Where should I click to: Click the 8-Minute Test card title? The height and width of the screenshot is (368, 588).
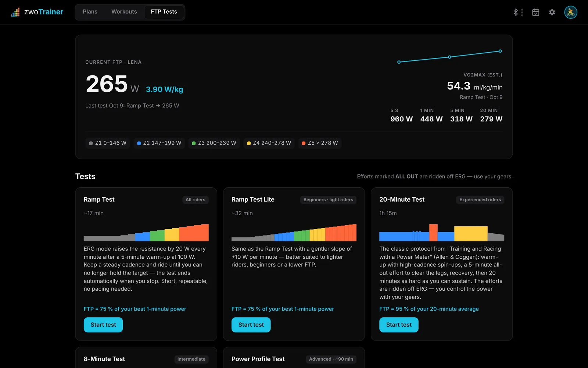click(104, 359)
